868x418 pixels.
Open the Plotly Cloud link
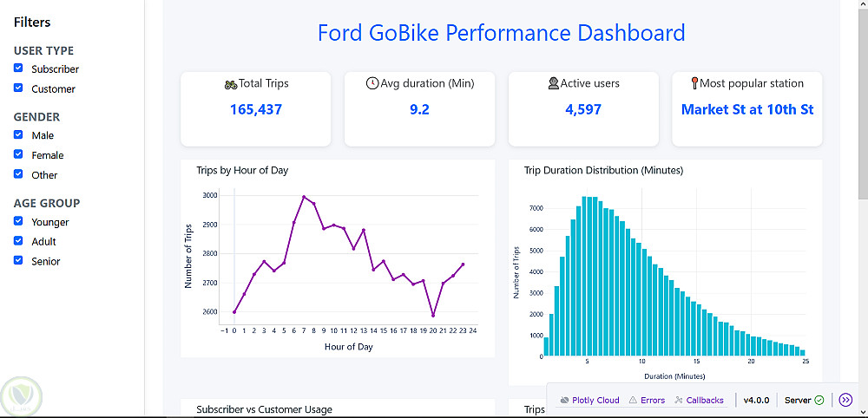pos(595,401)
